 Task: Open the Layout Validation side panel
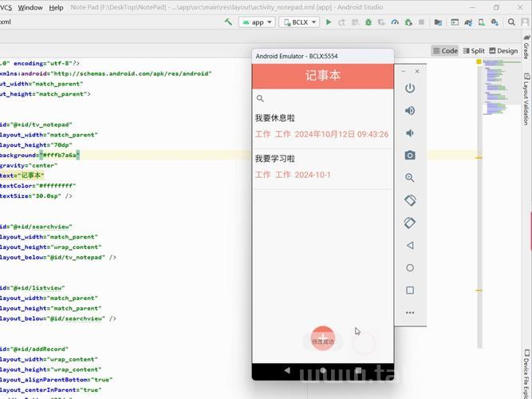tap(526, 99)
